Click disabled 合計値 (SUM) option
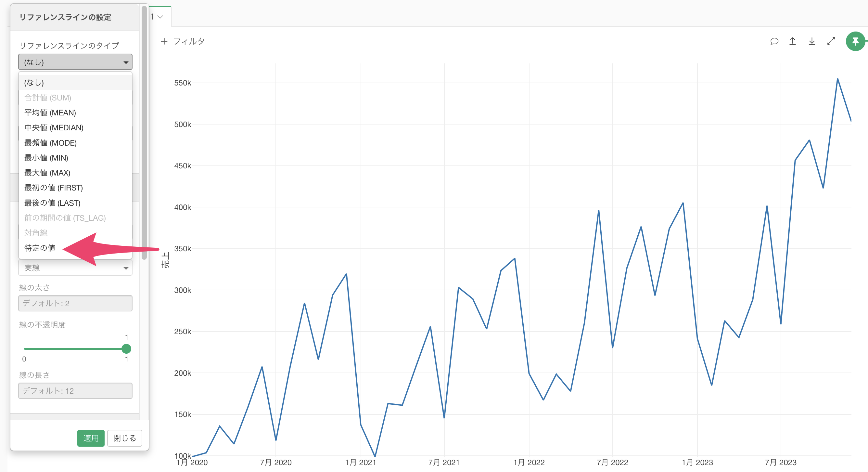868x472 pixels. [x=75, y=98]
